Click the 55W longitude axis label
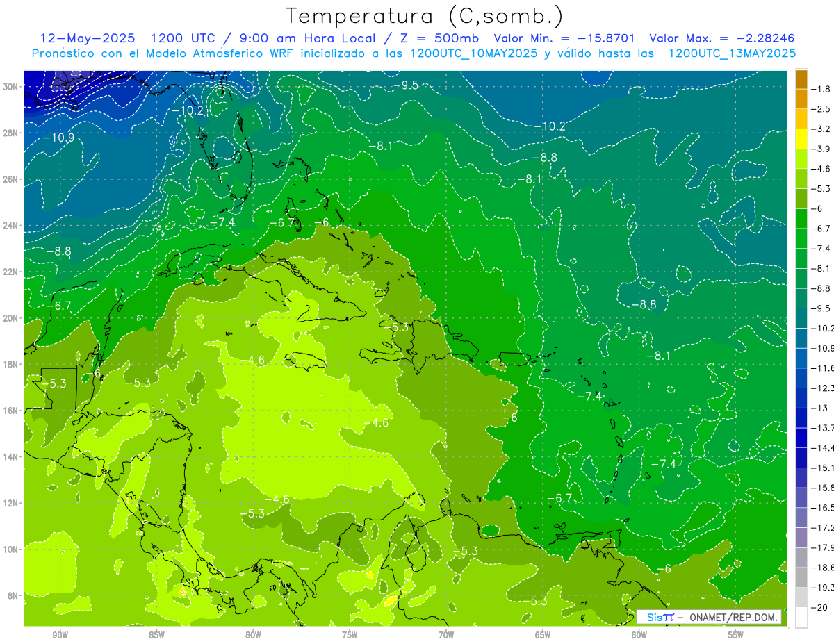The height and width of the screenshot is (644, 834). tap(736, 635)
